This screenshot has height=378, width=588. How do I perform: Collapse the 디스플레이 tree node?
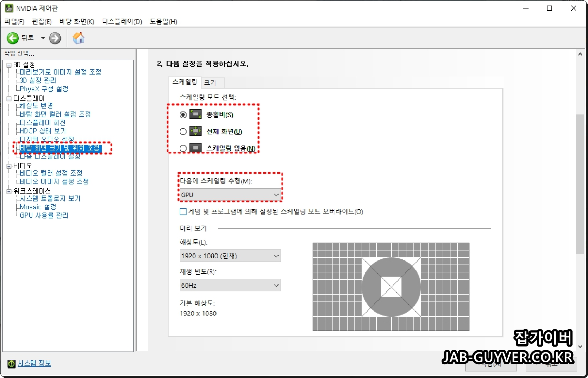pos(9,98)
